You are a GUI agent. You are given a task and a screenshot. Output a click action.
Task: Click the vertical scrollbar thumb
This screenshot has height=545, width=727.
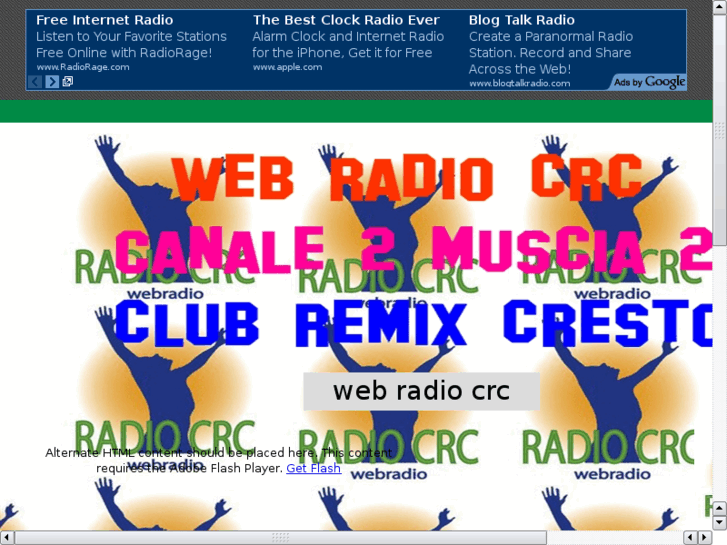pos(720,130)
